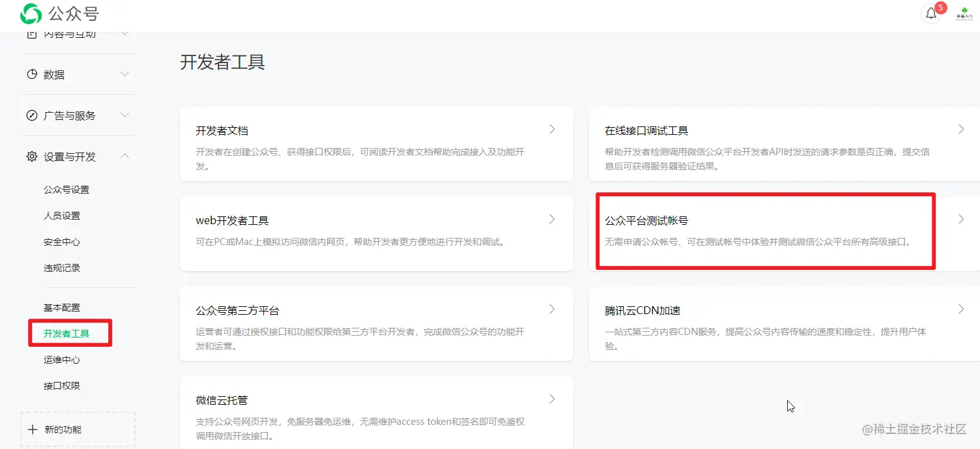Open 人员设置 in the sidebar
Image resolution: width=980 pixels, height=449 pixels.
(x=62, y=216)
